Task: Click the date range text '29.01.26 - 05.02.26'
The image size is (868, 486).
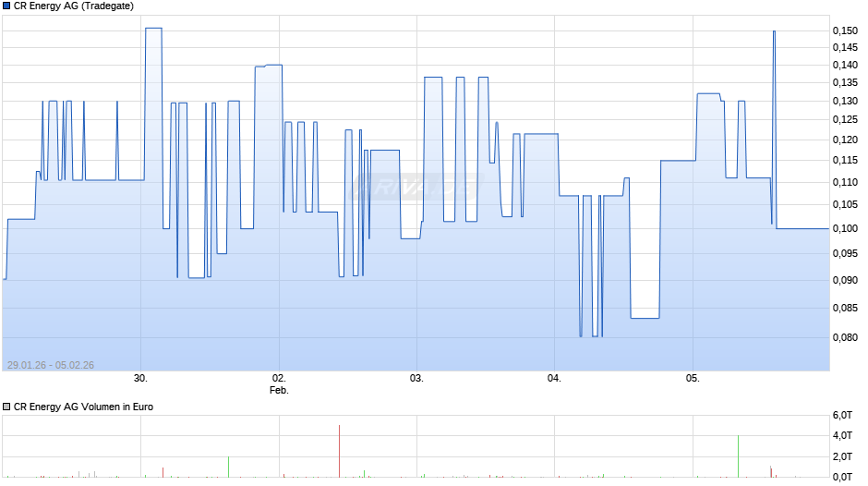Action: click(x=51, y=365)
